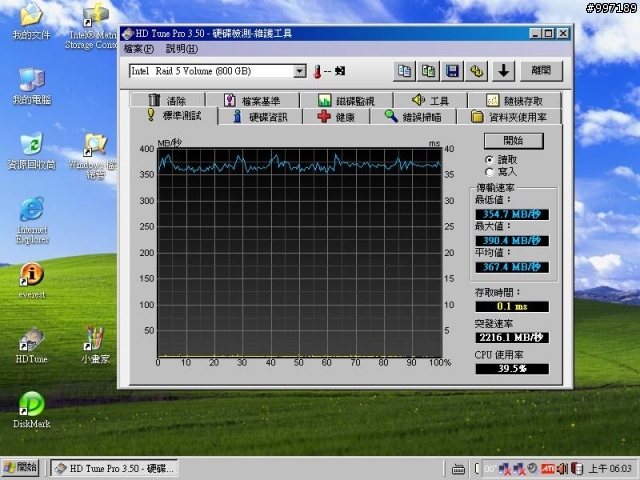The image size is (640, 480).
Task: Open Intel Matrix Storage Console desktop icon
Action: 91,27
